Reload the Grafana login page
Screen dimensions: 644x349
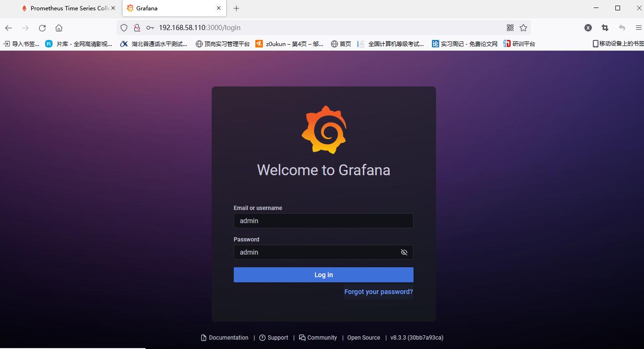[42, 28]
